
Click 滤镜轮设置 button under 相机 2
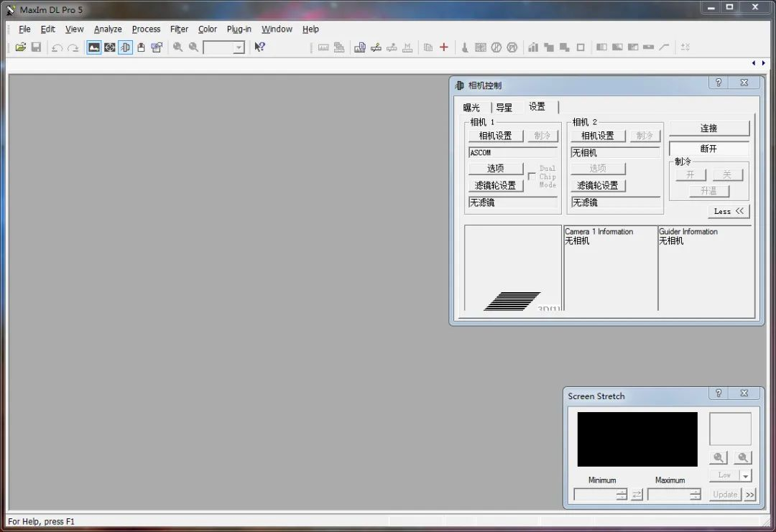(x=598, y=185)
